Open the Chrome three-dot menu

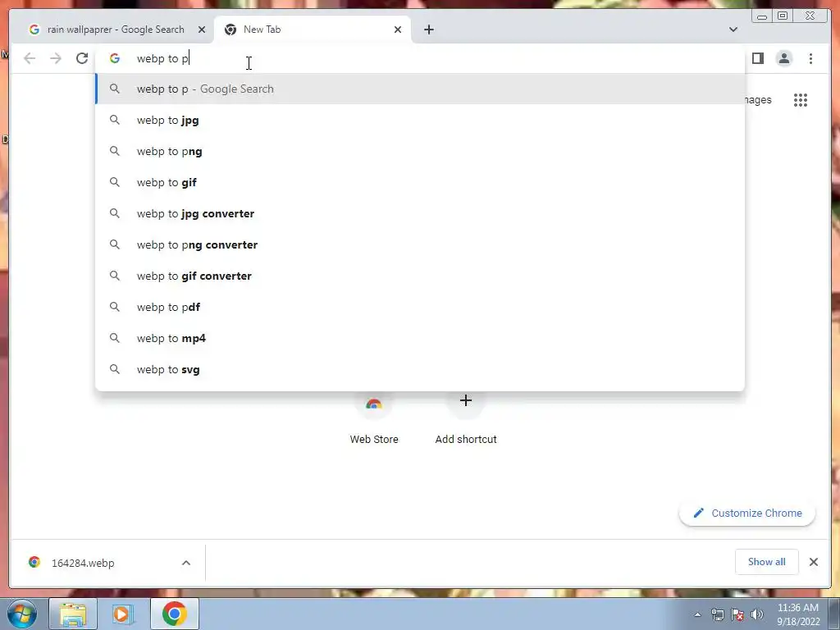click(x=810, y=58)
